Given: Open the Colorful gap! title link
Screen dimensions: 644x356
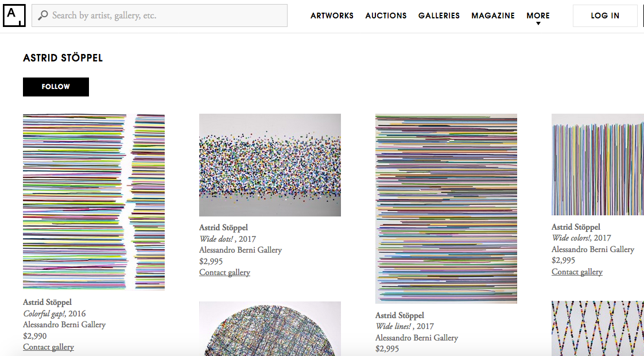Looking at the screenshot, I should tap(44, 314).
